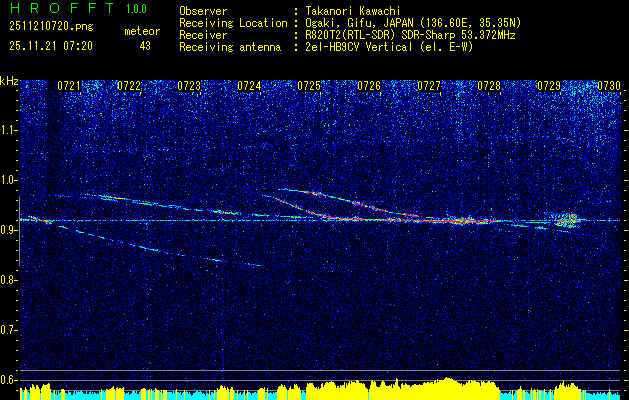Click the 0723 time marker
This screenshot has width=629, height=400.
pyautogui.click(x=189, y=86)
